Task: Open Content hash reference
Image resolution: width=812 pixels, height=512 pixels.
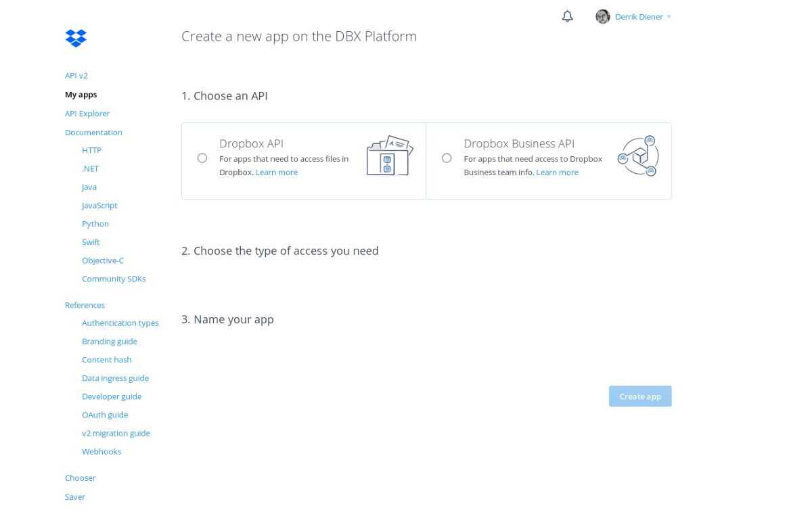Action: 107,359
